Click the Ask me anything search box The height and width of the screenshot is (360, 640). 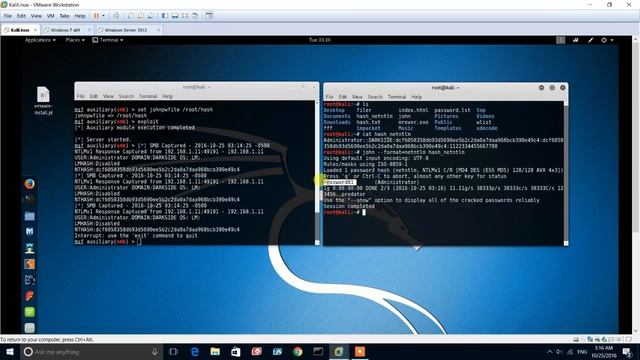(91, 351)
